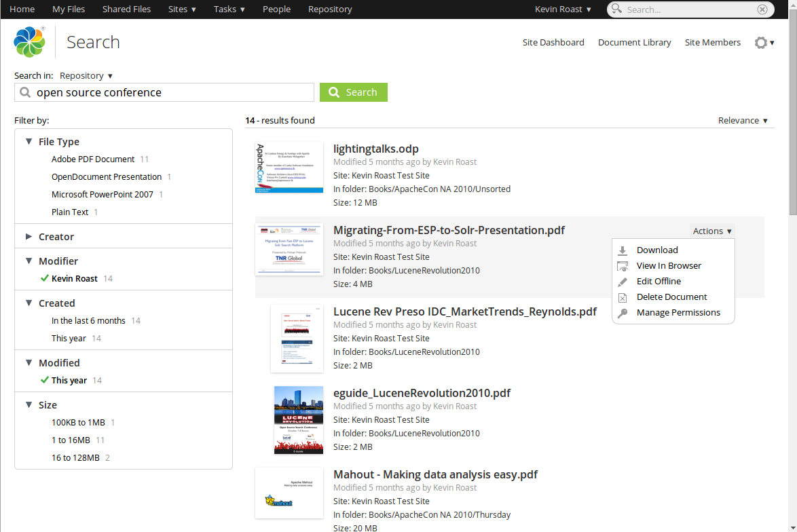Choose Manage Permissions from Actions menu

(x=679, y=313)
